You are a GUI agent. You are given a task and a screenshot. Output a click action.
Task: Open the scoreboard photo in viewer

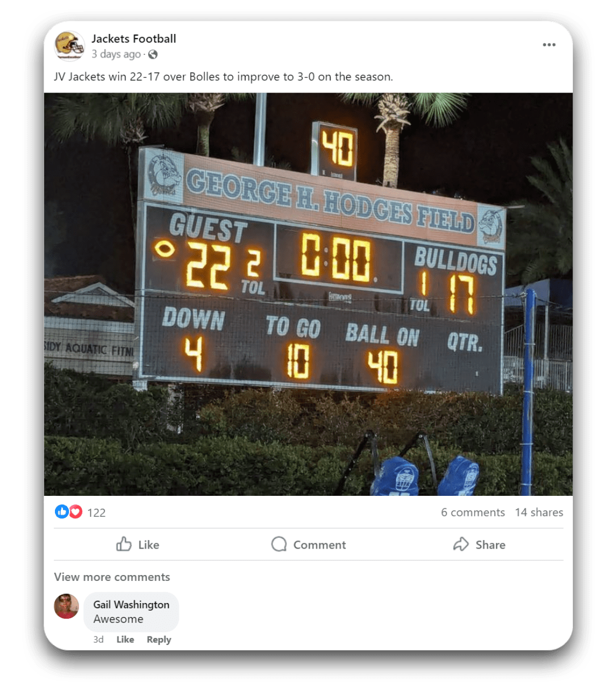pos(308,294)
